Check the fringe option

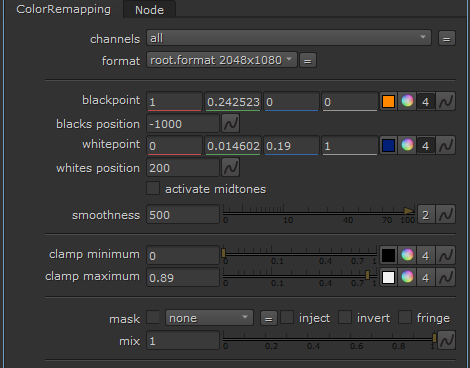(405, 317)
